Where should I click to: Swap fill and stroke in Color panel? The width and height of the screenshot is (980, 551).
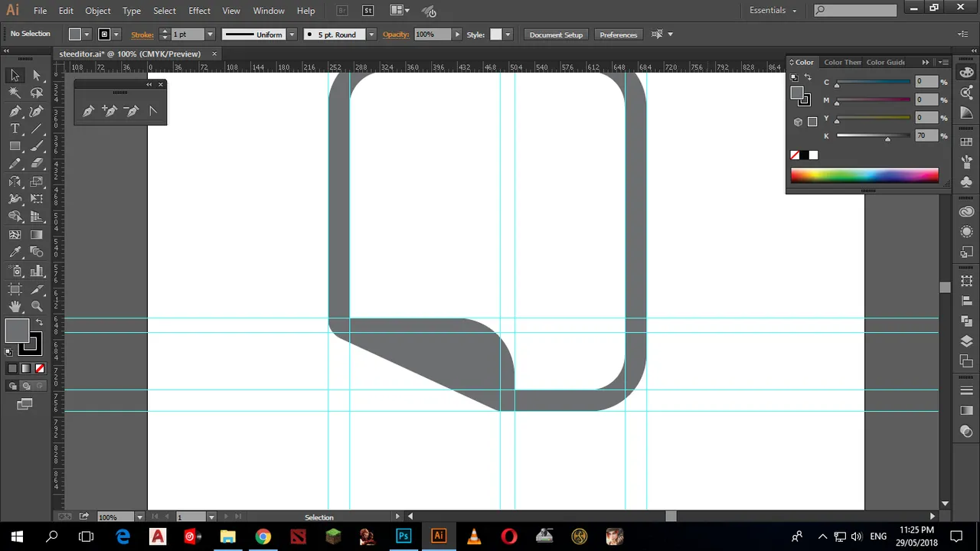pos(808,77)
